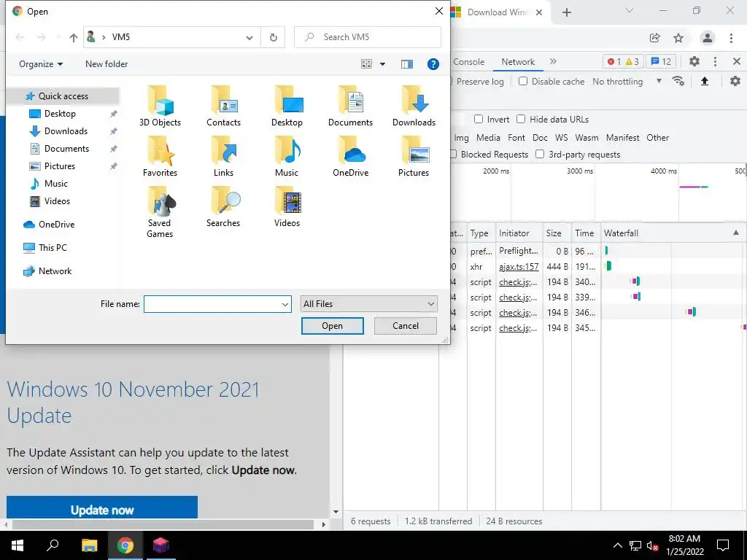Filter requests by Img type

(461, 138)
